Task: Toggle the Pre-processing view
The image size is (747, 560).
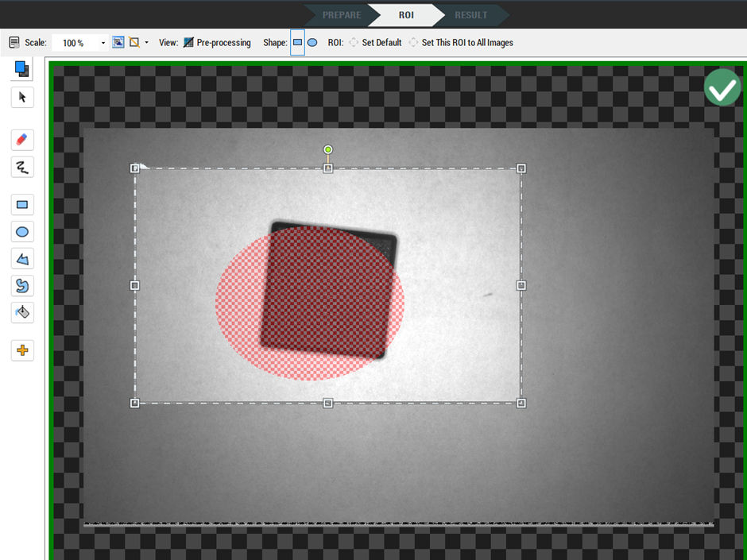Action: (x=217, y=42)
